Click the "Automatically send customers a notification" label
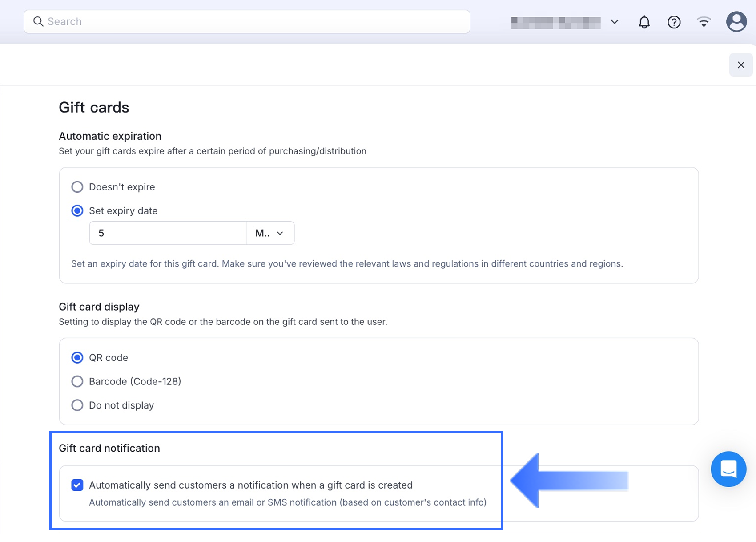Image resolution: width=756 pixels, height=542 pixels. (x=251, y=485)
